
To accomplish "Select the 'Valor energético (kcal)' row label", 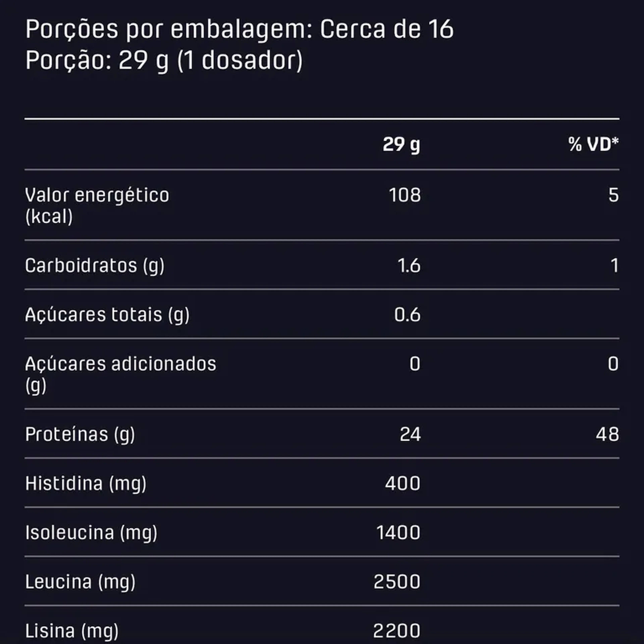I will [x=97, y=205].
